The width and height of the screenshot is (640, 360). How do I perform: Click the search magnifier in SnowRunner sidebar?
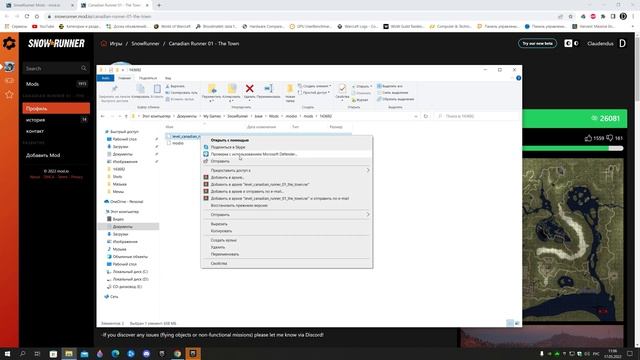[x=84, y=68]
